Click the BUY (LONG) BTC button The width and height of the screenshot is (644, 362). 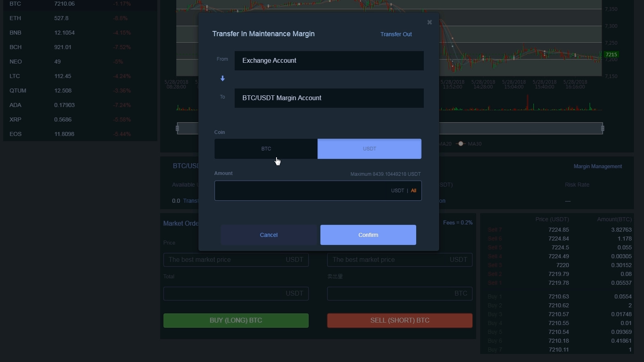pos(236,321)
